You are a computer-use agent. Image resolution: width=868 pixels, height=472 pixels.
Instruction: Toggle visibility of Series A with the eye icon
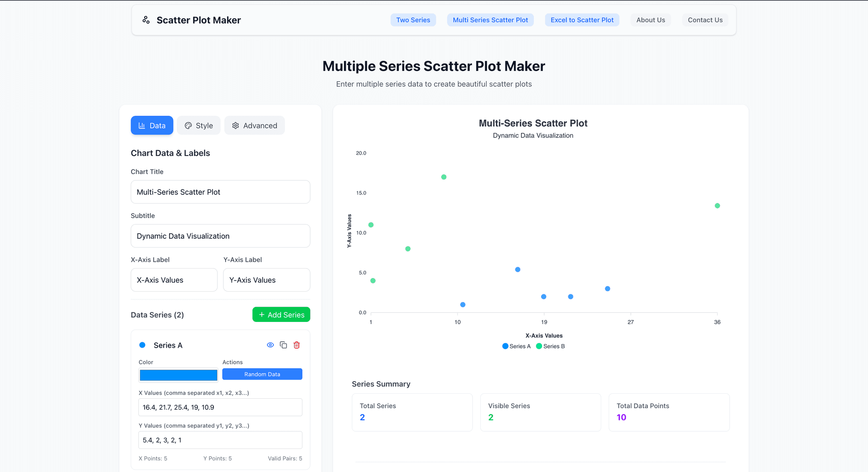[x=270, y=345]
